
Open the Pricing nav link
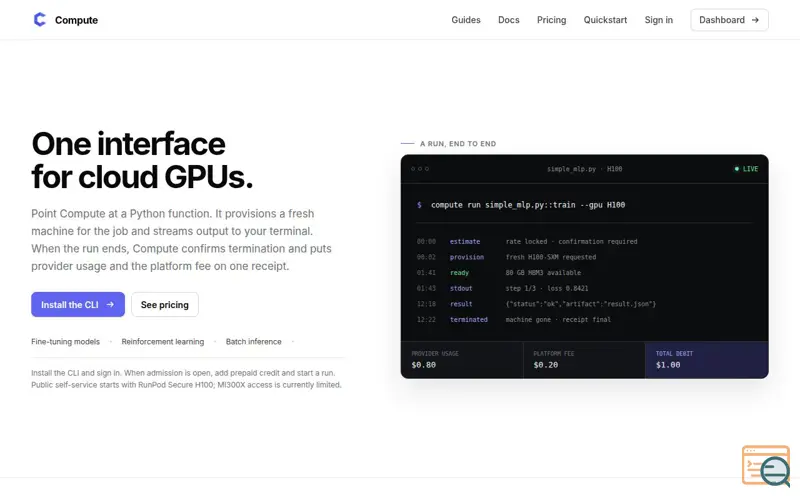point(552,20)
